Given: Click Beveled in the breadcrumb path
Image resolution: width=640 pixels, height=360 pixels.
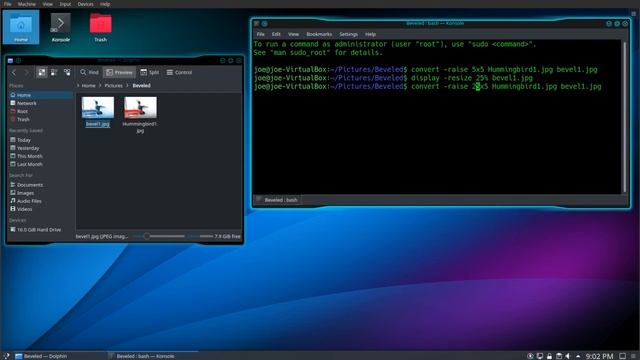Looking at the screenshot, I should (142, 86).
